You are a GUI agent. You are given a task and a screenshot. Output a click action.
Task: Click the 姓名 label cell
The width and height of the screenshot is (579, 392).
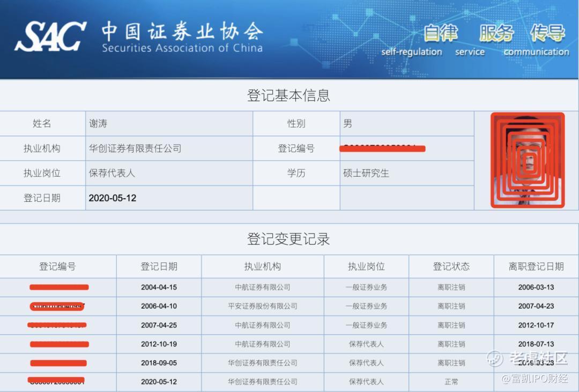[42, 124]
